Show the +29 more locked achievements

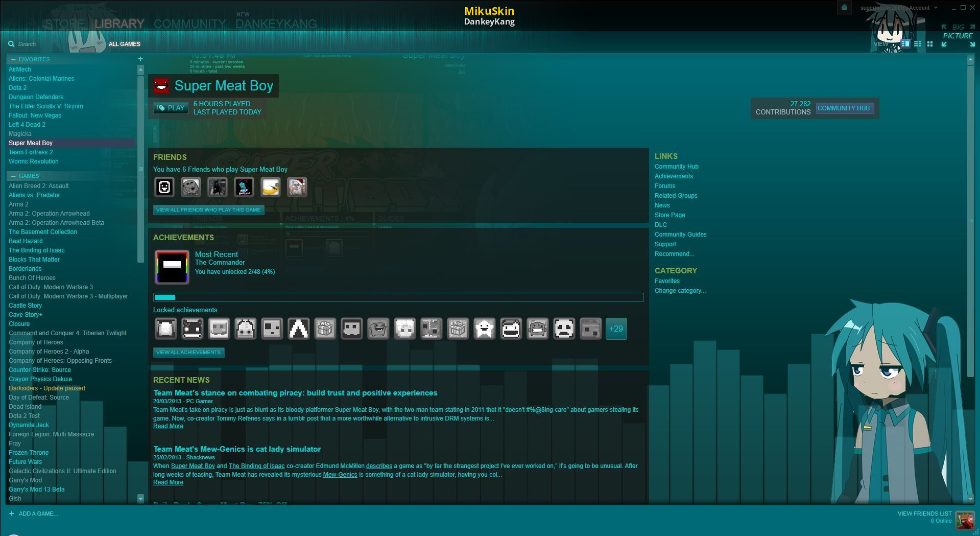(616, 329)
